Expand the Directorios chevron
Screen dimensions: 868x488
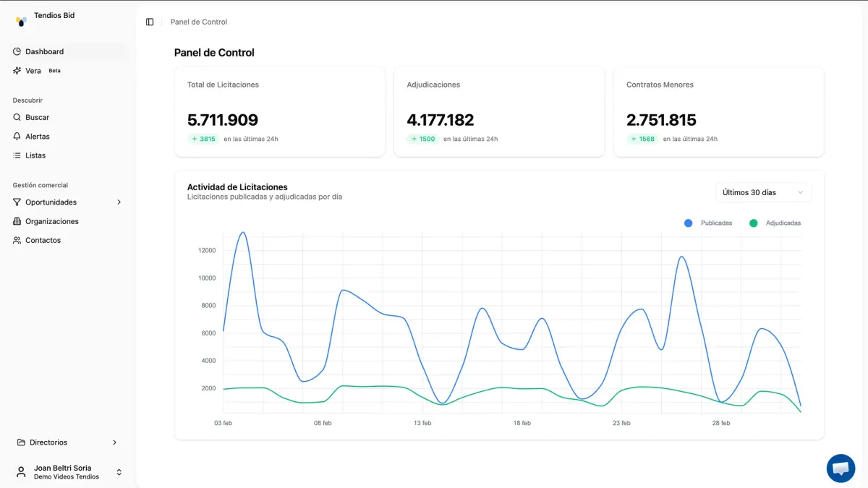click(114, 442)
